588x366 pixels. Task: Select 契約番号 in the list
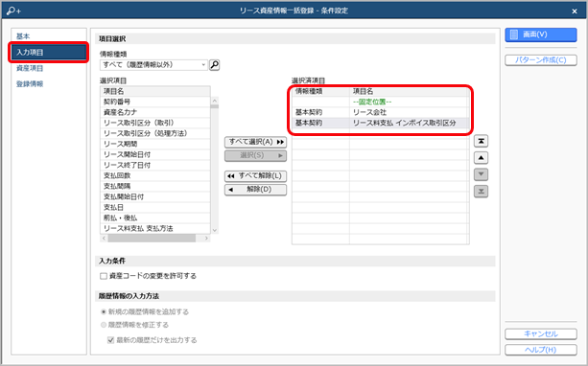154,102
